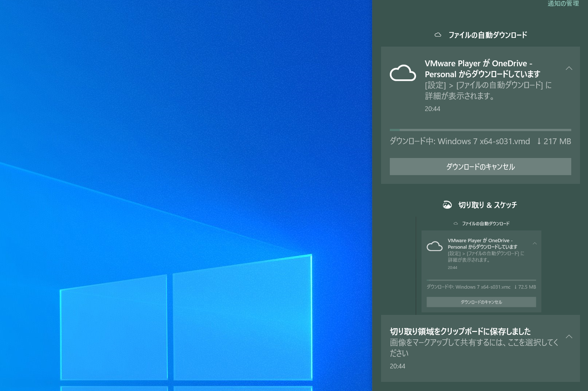Click the ダウンロード中: Windows 7 x64-s031.vmd text
588x391 pixels.
coord(460,141)
